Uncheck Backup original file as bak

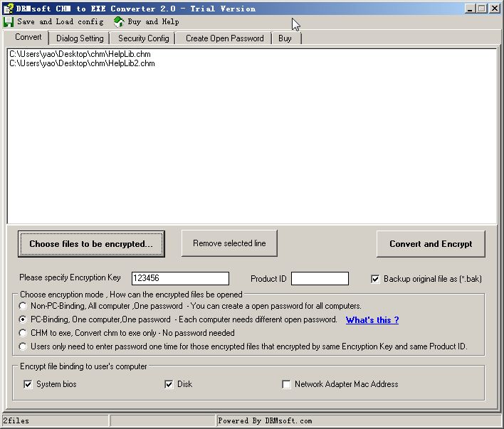click(x=375, y=279)
